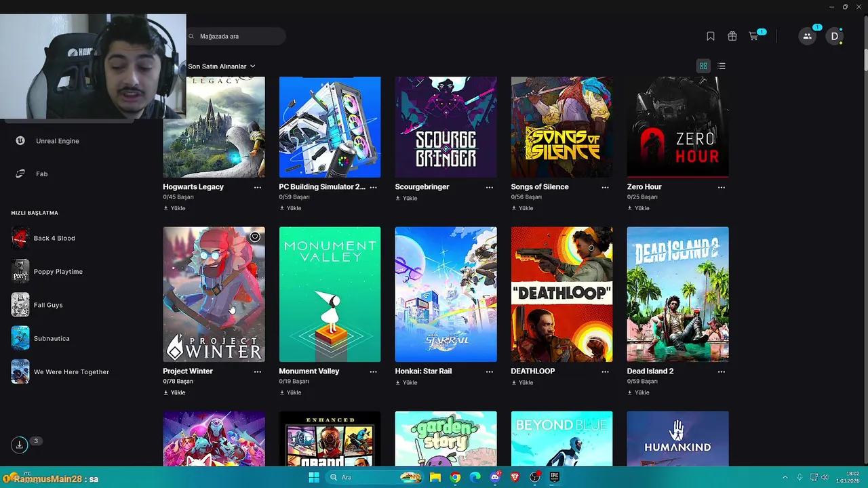868x488 pixels.
Task: Open Songs of Silence three-dot menu
Action: (606, 187)
